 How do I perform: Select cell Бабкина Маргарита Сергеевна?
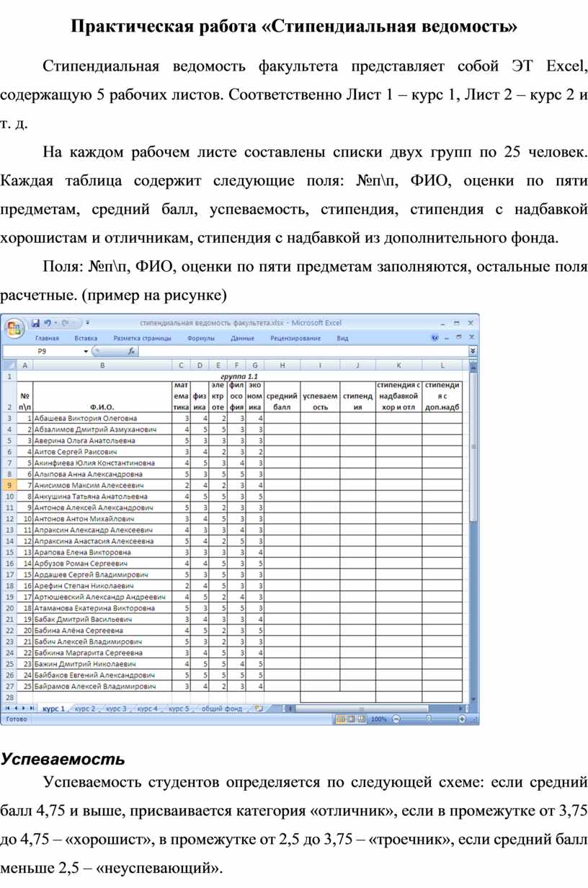[102, 653]
